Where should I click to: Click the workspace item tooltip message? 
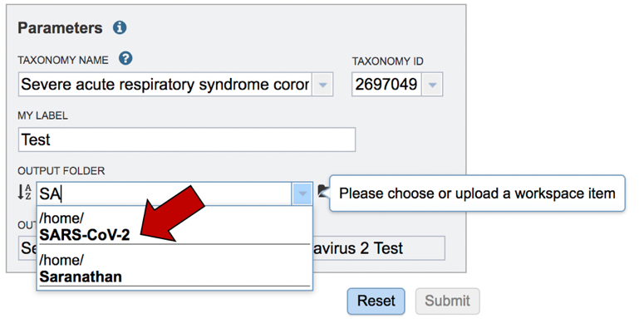(477, 193)
